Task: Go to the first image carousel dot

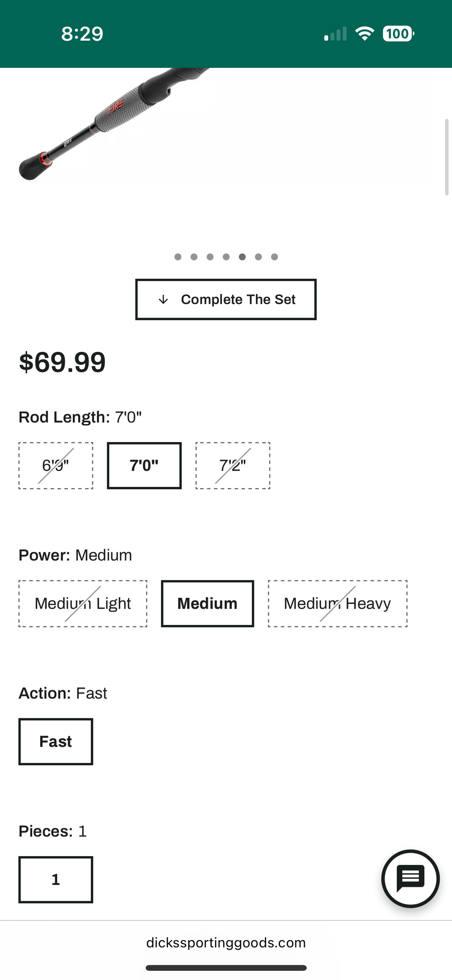Action: click(178, 257)
